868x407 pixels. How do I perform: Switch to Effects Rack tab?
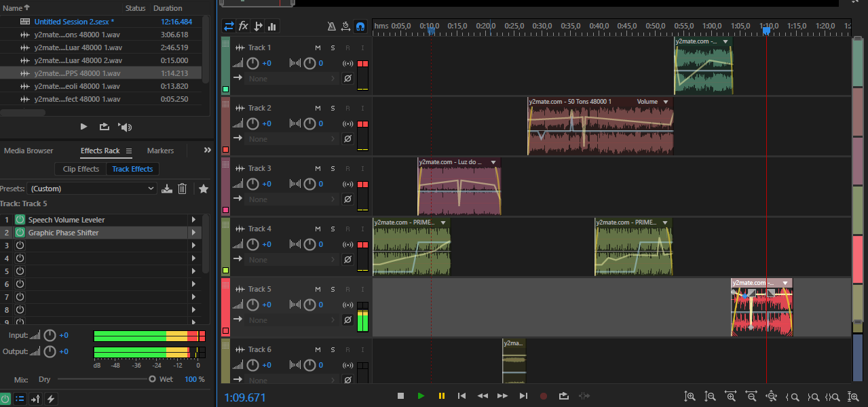point(100,151)
